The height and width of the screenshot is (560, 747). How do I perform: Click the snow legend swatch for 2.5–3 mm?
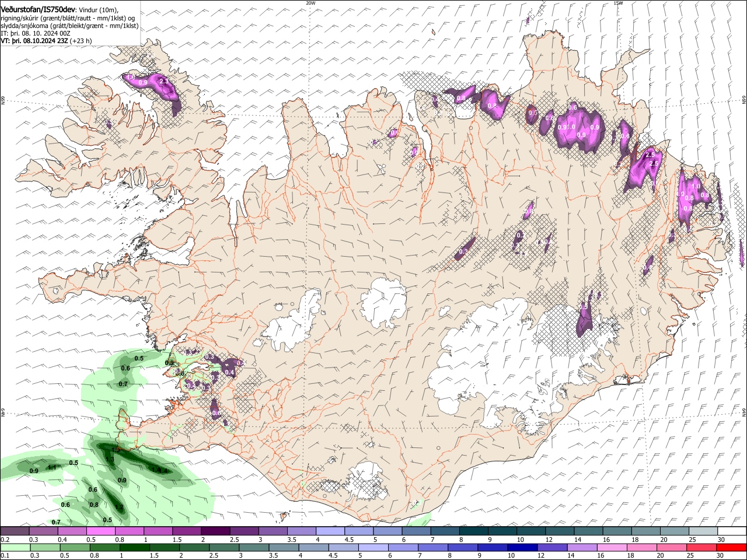[x=244, y=531]
